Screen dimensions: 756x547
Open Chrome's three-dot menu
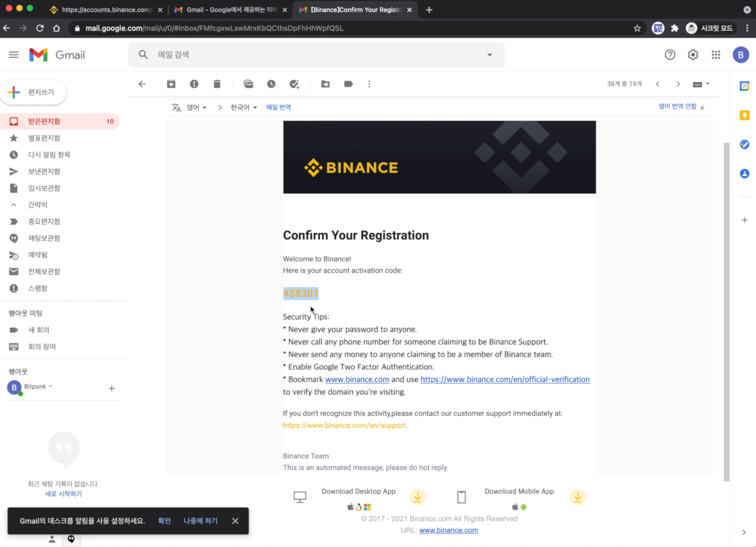[x=747, y=28]
